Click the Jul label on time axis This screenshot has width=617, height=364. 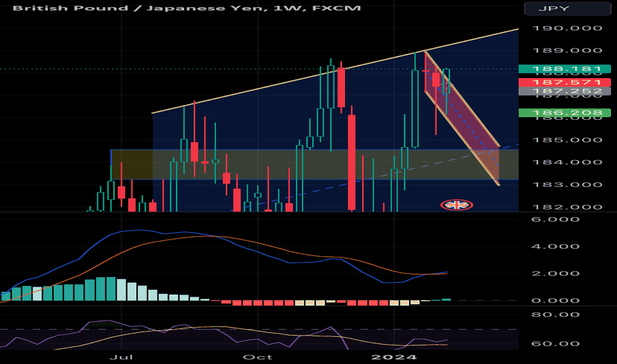click(120, 357)
